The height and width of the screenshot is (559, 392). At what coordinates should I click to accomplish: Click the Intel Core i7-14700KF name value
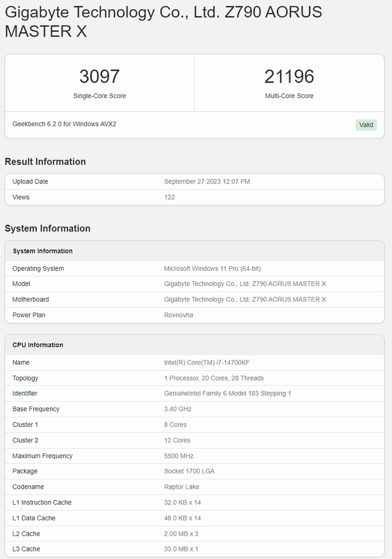tap(207, 363)
